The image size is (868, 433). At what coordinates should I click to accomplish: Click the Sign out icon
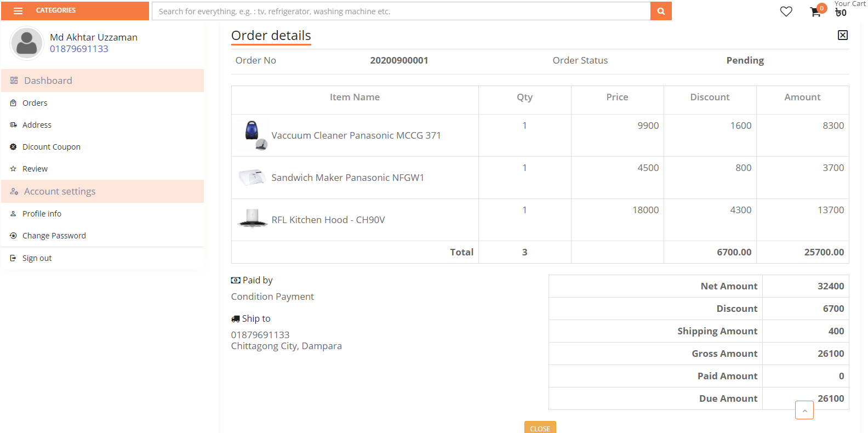tap(13, 258)
